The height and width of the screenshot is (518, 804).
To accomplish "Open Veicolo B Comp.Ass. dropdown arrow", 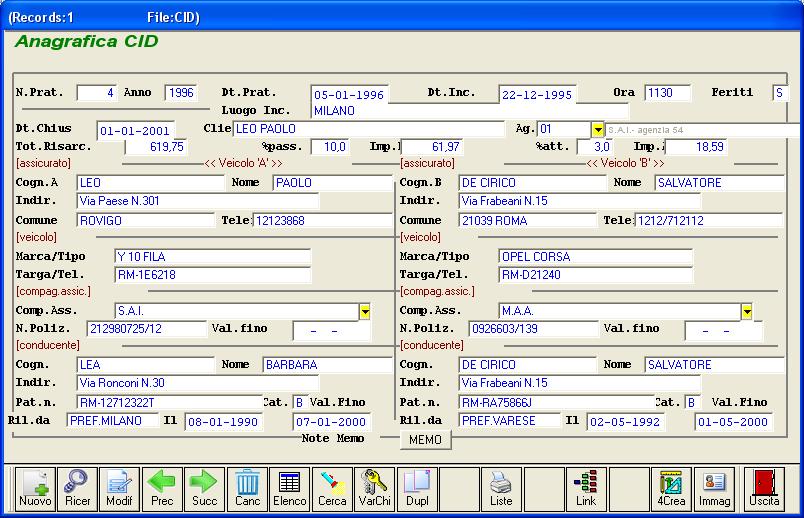I will [x=747, y=311].
